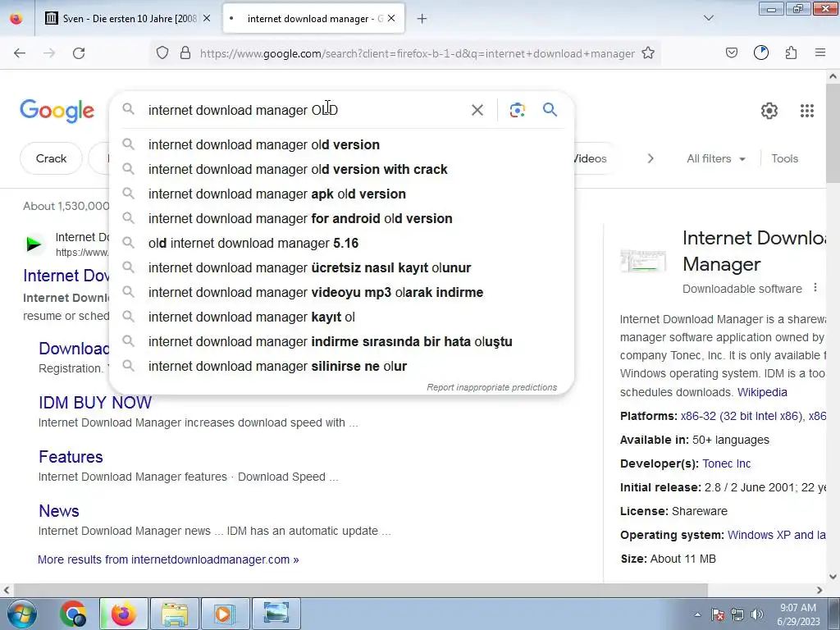Open the IDM BUY NOW link
The width and height of the screenshot is (840, 630).
click(x=95, y=403)
